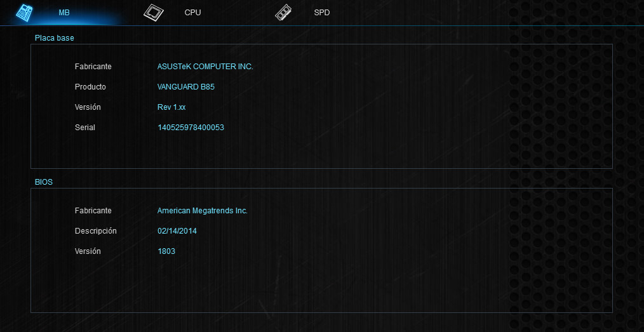This screenshot has height=332, width=644.
Task: Click the Descripción label in BIOS
Action: point(96,231)
